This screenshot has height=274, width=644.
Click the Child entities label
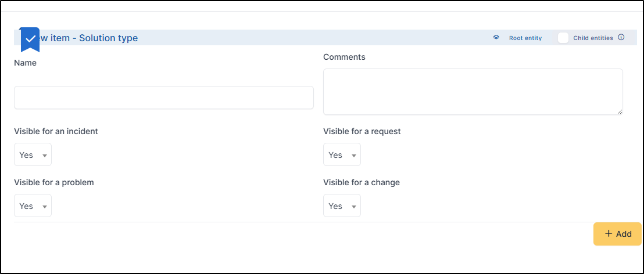click(593, 38)
